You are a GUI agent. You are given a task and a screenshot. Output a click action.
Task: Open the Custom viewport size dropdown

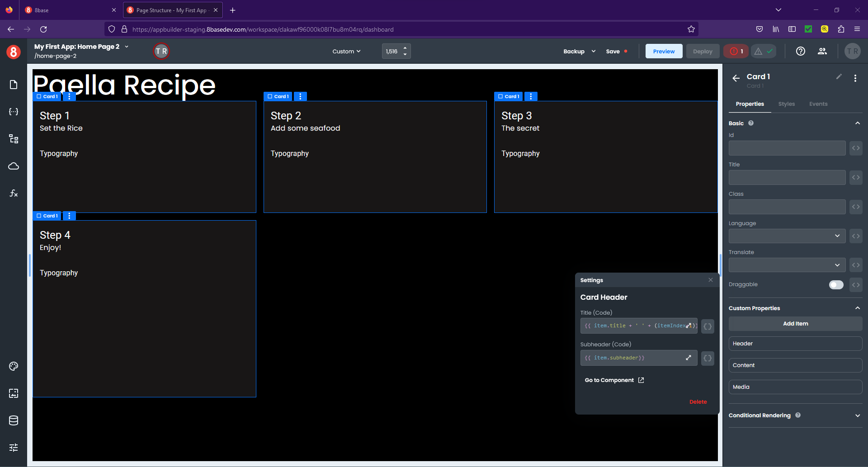click(346, 52)
